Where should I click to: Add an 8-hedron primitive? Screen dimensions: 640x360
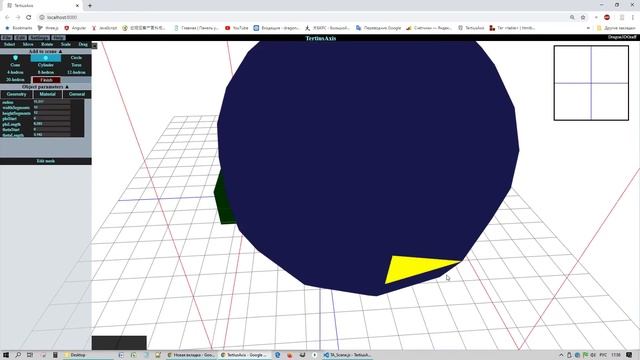tap(46, 72)
